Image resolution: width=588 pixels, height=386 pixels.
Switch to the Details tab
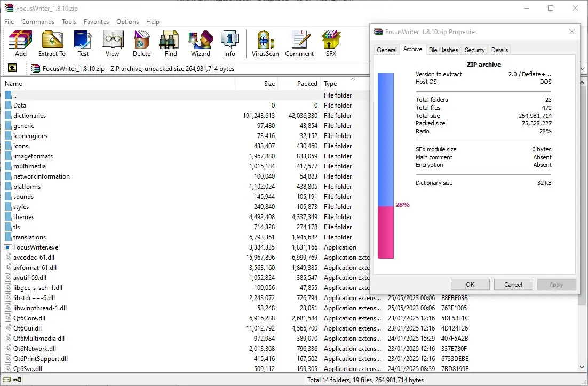[499, 50]
